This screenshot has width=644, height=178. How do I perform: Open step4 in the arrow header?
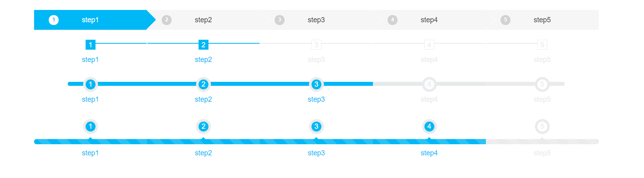tap(429, 20)
